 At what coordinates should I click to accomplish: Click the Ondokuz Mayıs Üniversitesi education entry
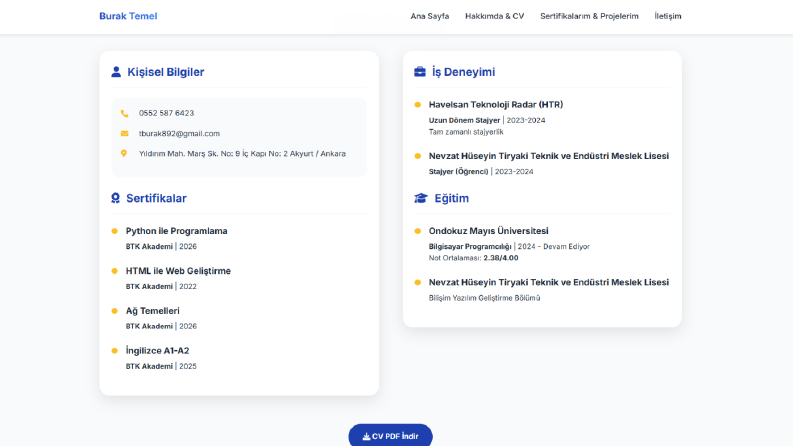pos(489,231)
